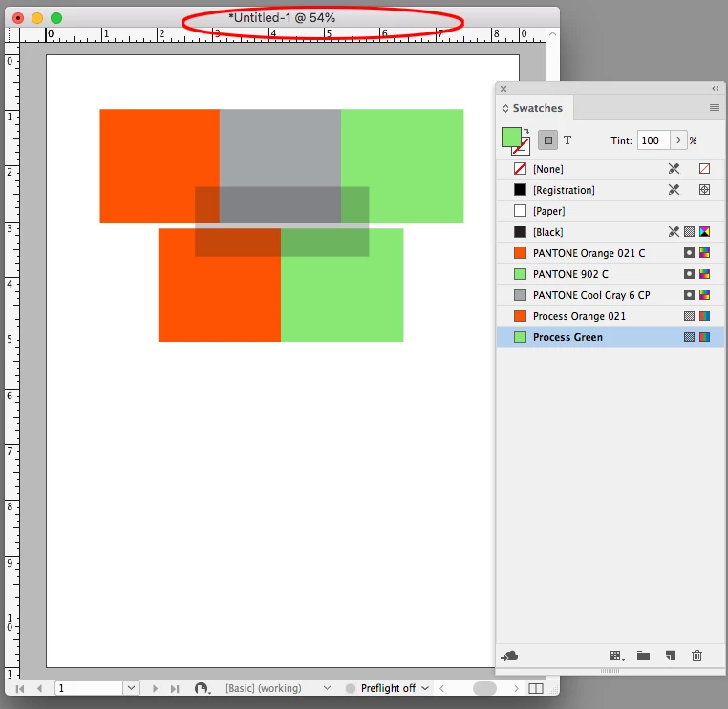Open the Show swatch kinds grid icon
The image size is (728, 709).
pyautogui.click(x=616, y=655)
